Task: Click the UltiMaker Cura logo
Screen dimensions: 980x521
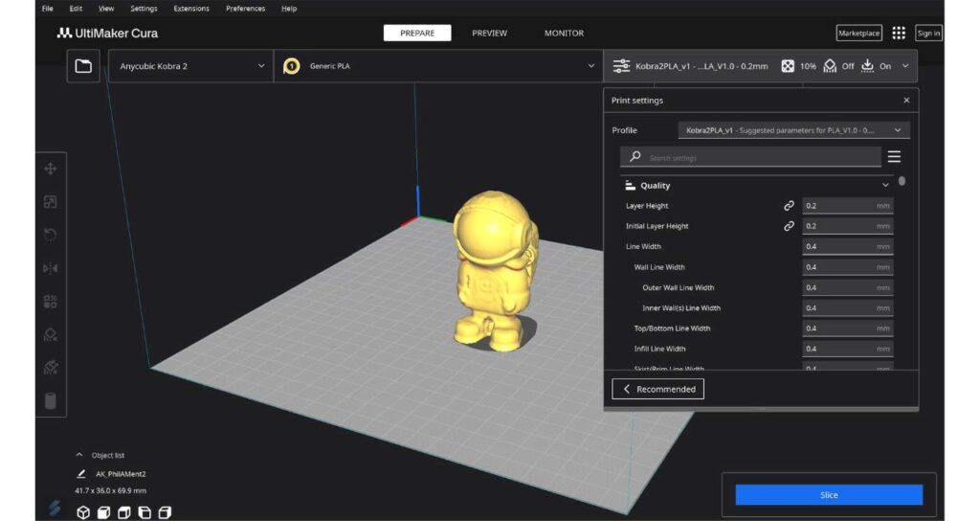Action: coord(107,34)
